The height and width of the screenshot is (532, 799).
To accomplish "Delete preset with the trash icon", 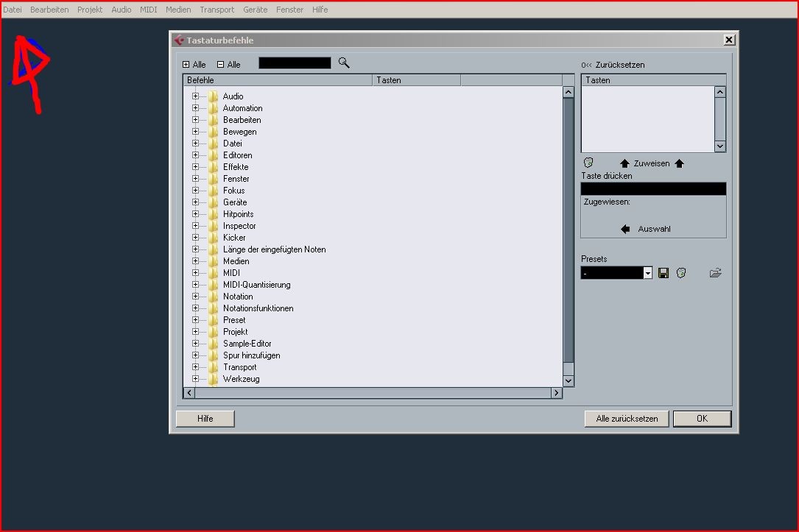I will 681,274.
